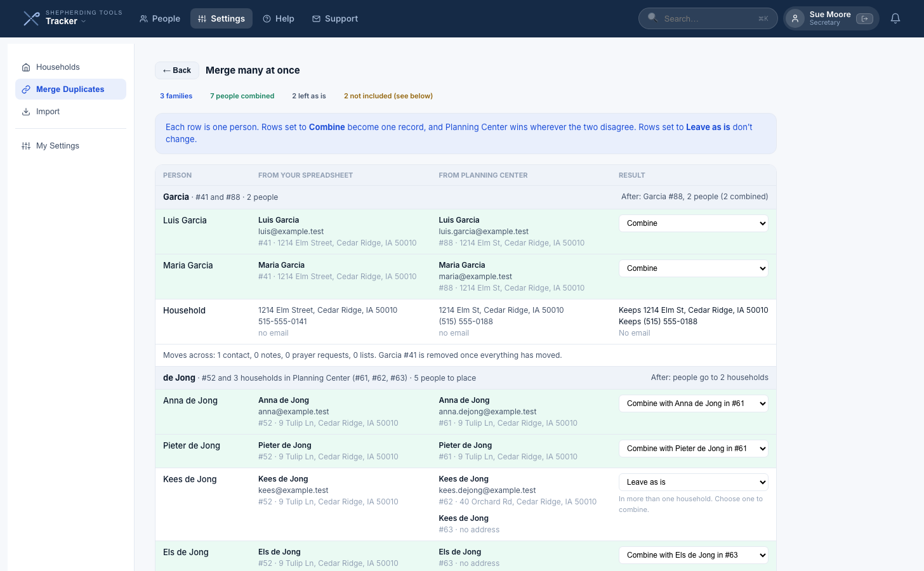Click the magnifier icon in the search bar
This screenshot has height=571, width=924.
click(x=652, y=18)
